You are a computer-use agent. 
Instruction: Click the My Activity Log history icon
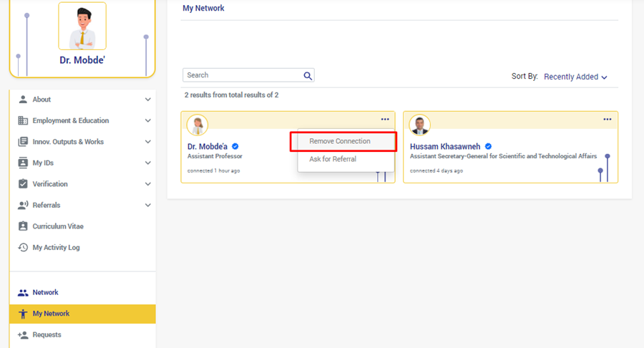[23, 248]
